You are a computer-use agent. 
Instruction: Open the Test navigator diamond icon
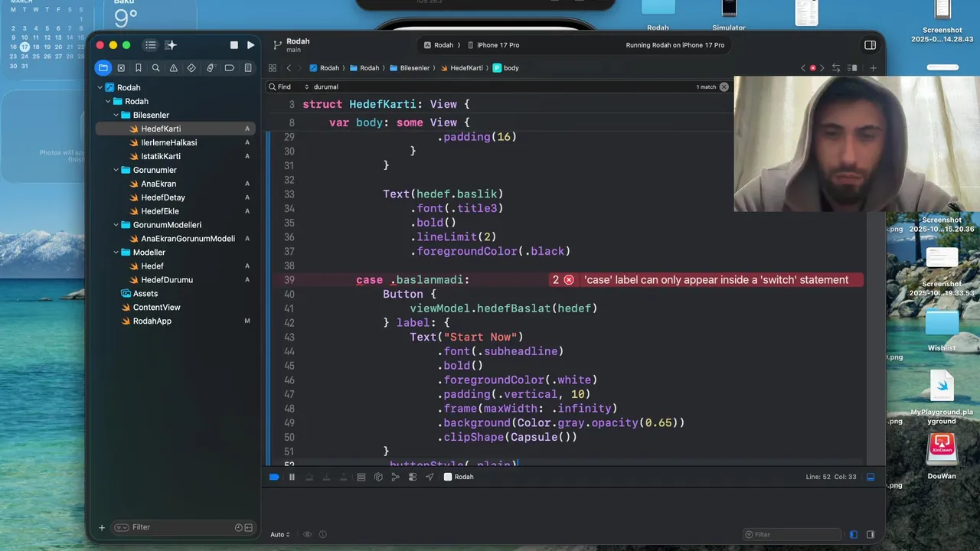[192, 67]
